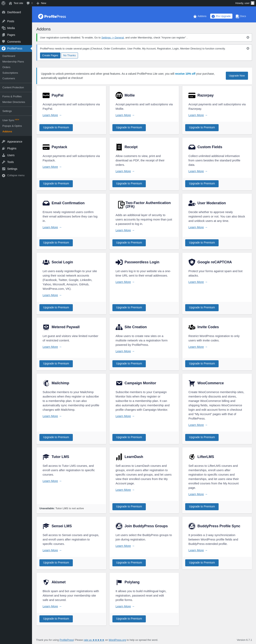Open Learn More link under Polylang

tap(123, 606)
